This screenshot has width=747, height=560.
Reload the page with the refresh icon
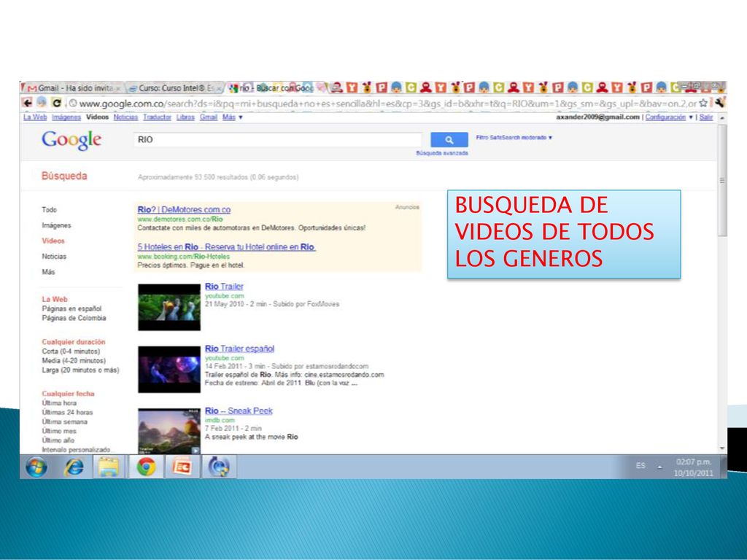57,103
